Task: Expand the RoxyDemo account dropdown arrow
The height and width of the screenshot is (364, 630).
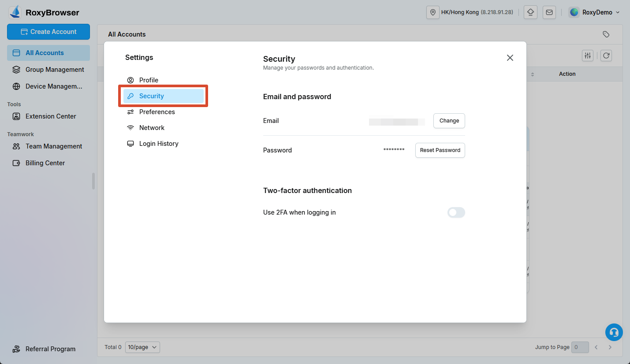Action: 618,12
